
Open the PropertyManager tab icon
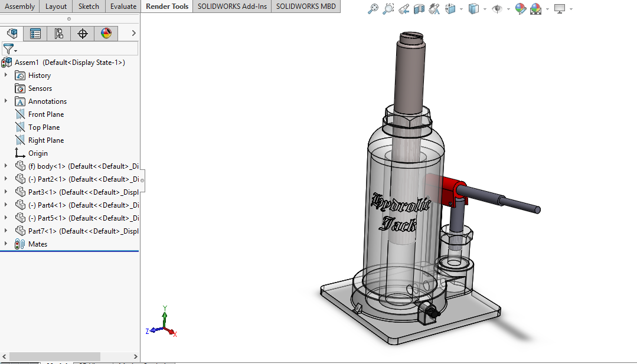[35, 34]
